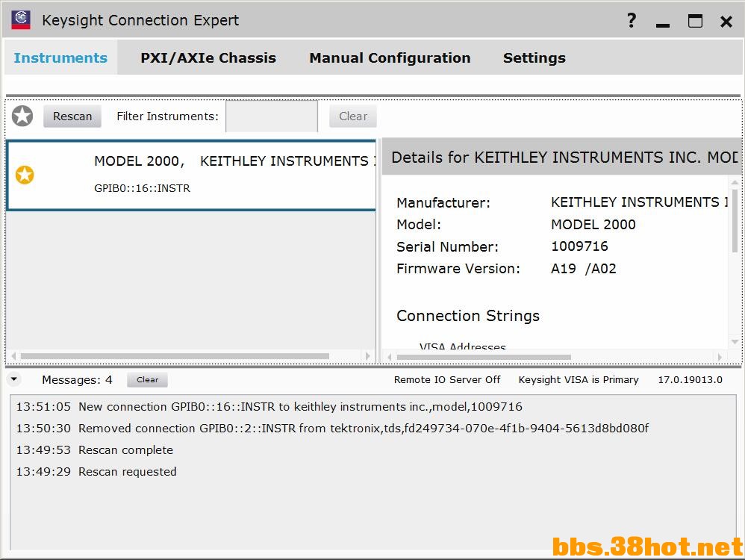Viewport: 745px width, 560px height.
Task: Click the Manufacturer value KEITHLEY INSTRUMENTS
Action: [639, 202]
